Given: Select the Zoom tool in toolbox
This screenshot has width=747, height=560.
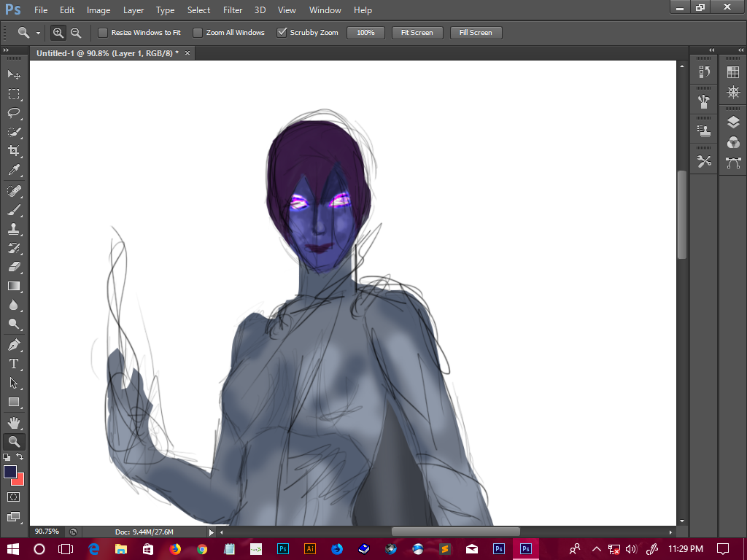Looking at the screenshot, I should [x=14, y=441].
